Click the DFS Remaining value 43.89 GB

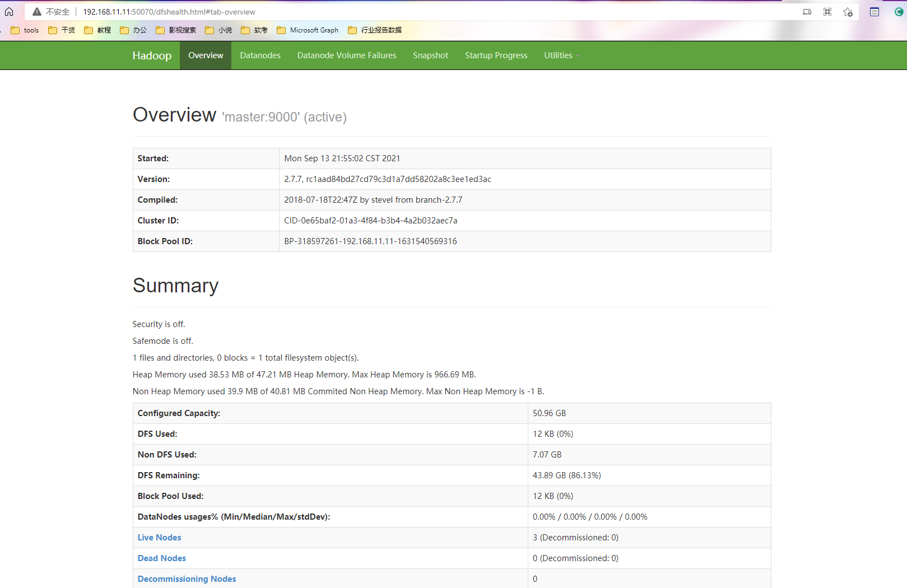tap(566, 475)
